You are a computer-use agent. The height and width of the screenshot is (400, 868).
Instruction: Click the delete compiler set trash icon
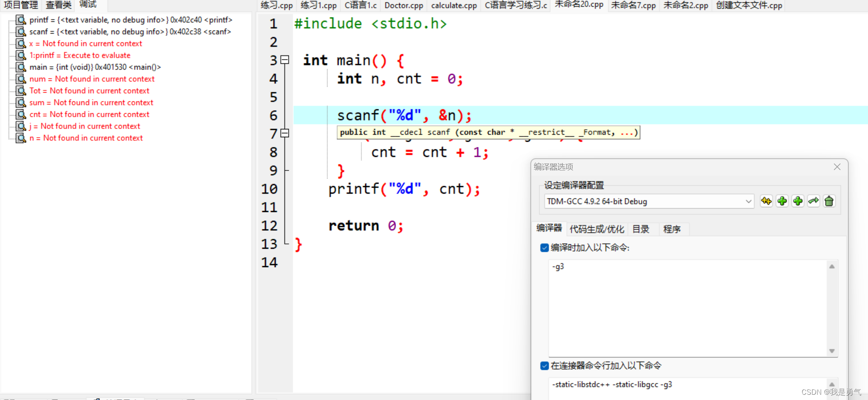[829, 201]
